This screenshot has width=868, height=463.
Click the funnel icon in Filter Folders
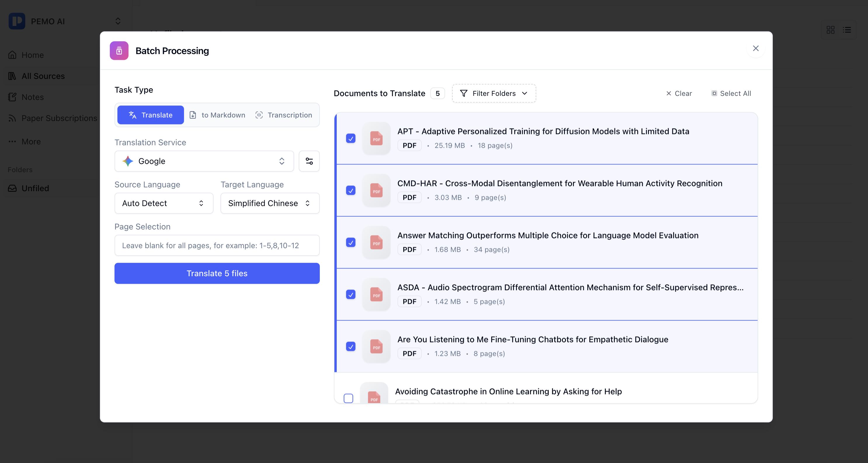point(464,94)
